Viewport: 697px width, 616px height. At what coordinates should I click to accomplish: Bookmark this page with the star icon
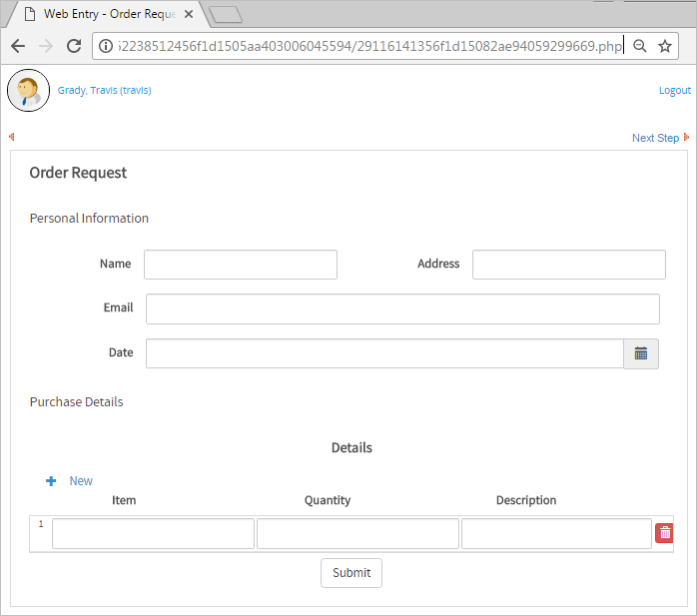click(x=665, y=46)
